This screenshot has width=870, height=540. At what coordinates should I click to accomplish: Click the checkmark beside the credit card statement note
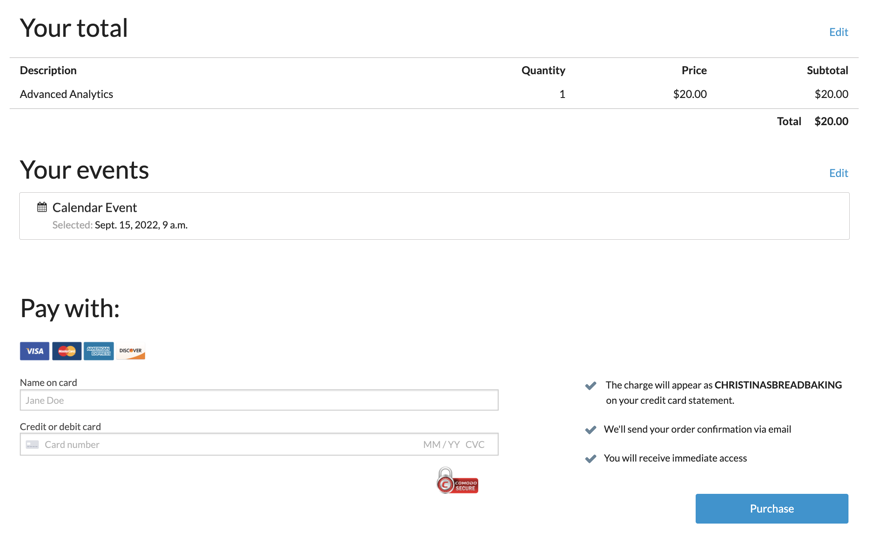(x=591, y=386)
